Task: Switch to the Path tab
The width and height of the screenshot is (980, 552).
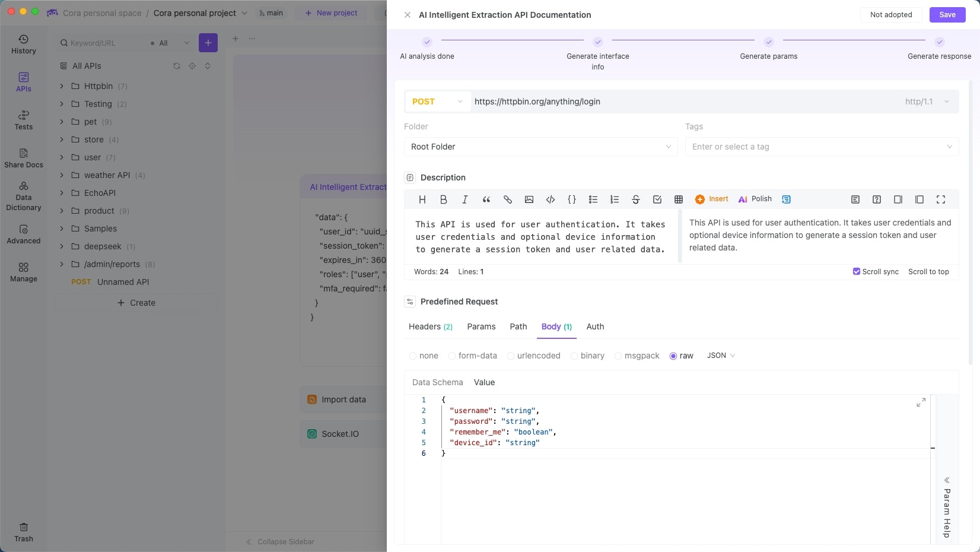Action: (x=518, y=326)
